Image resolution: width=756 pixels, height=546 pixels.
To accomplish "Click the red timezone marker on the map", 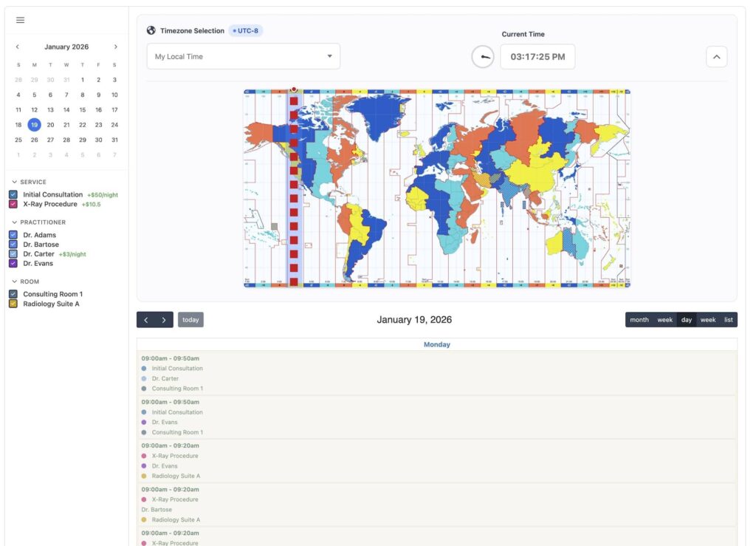I will [294, 89].
